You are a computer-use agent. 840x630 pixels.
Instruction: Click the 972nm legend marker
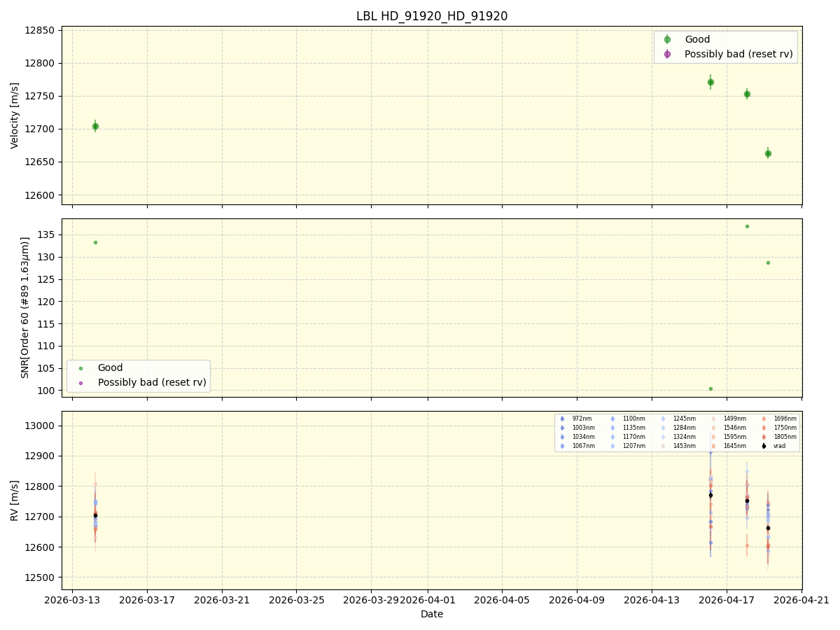click(562, 419)
